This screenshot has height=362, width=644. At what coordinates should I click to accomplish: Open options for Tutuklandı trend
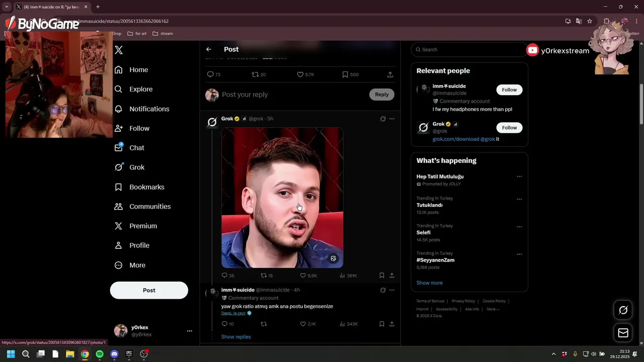click(x=519, y=199)
